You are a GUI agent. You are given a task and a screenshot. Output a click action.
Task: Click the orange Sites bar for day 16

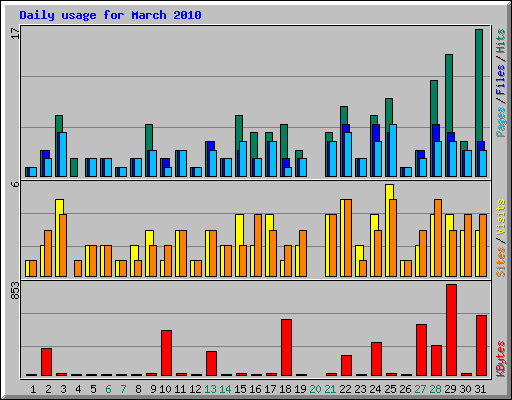pos(258,246)
